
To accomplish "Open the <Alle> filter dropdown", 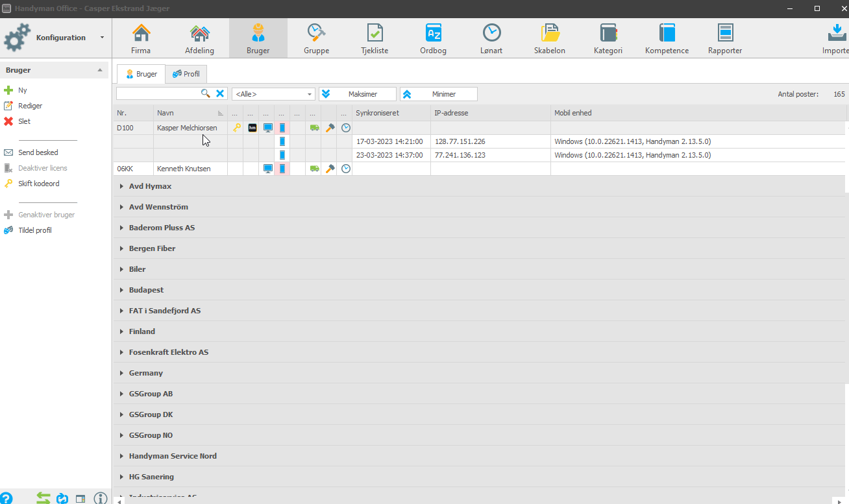I will coord(273,94).
